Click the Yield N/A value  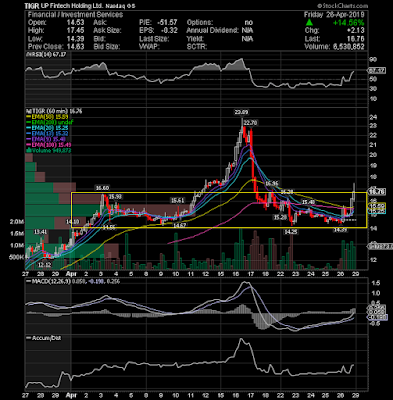248,38
